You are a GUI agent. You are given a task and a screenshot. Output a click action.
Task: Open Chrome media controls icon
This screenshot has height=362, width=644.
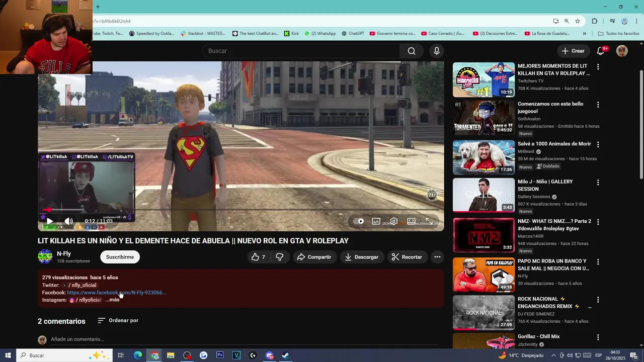[x=612, y=21]
